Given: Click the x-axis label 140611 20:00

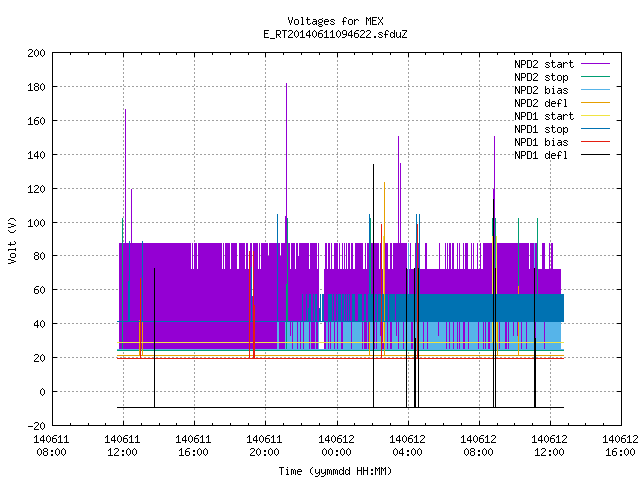Looking at the screenshot, I should click(264, 446).
